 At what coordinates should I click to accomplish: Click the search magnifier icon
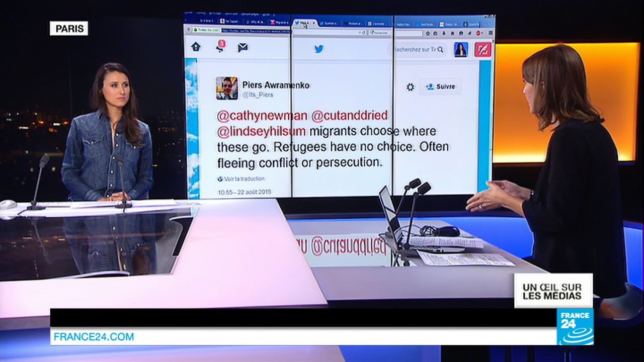(440, 49)
